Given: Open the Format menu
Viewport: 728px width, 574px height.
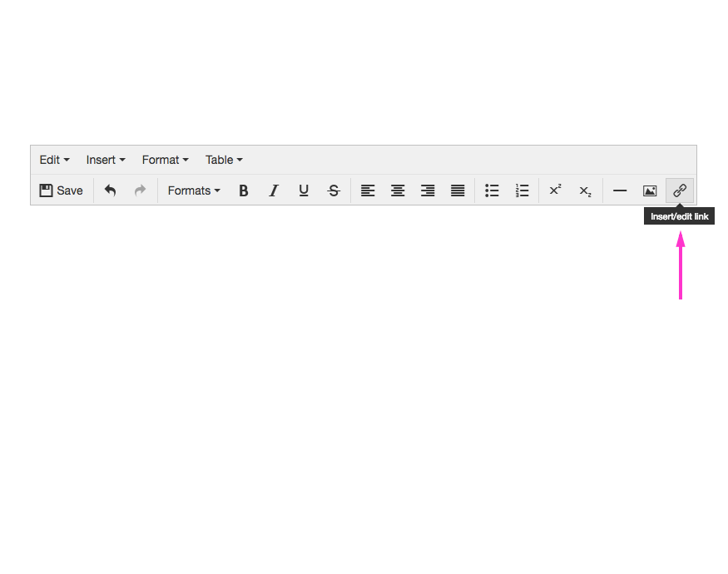Looking at the screenshot, I should (x=165, y=160).
